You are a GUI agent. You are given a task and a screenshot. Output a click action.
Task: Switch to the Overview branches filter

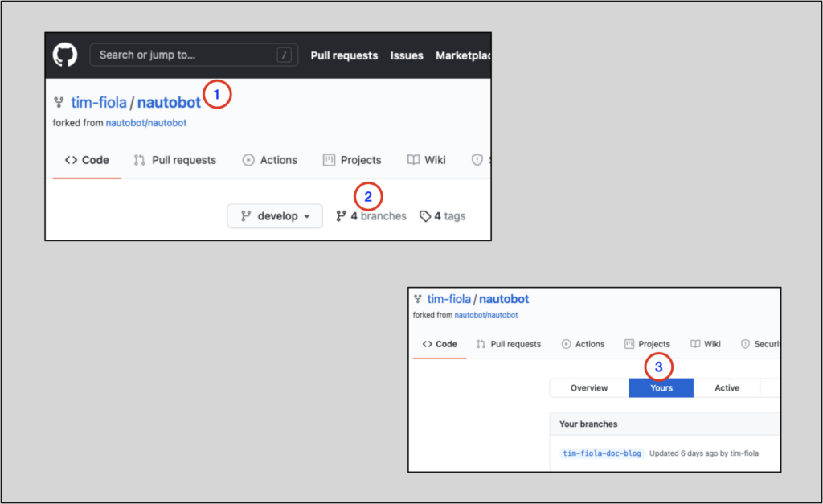point(589,388)
